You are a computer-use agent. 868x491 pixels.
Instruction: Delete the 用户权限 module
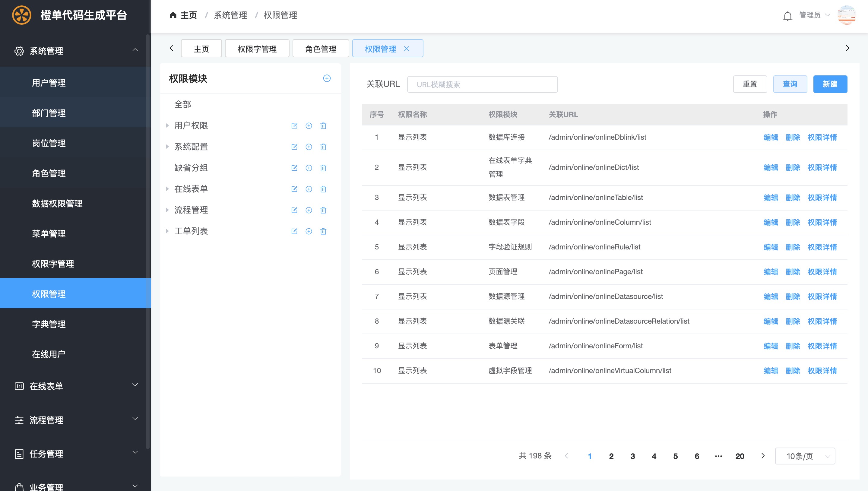pyautogui.click(x=323, y=126)
